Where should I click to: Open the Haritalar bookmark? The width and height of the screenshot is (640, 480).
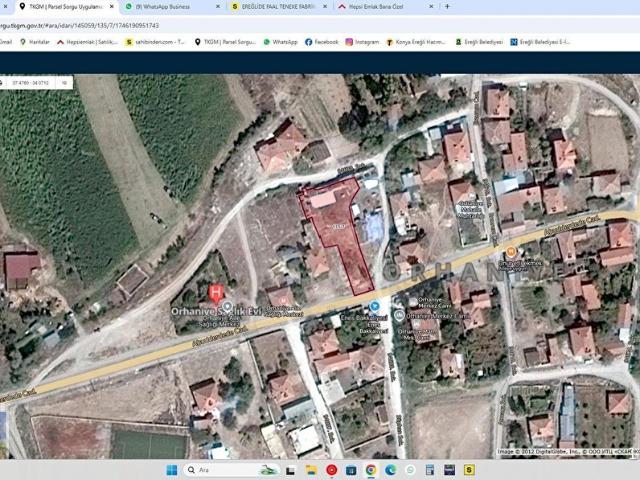pyautogui.click(x=35, y=42)
